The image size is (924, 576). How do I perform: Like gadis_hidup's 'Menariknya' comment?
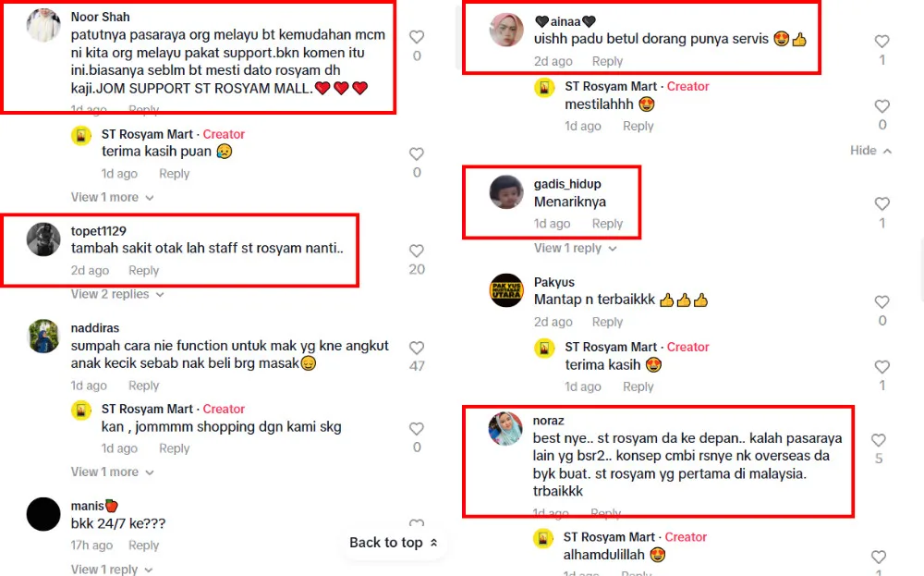(881, 204)
